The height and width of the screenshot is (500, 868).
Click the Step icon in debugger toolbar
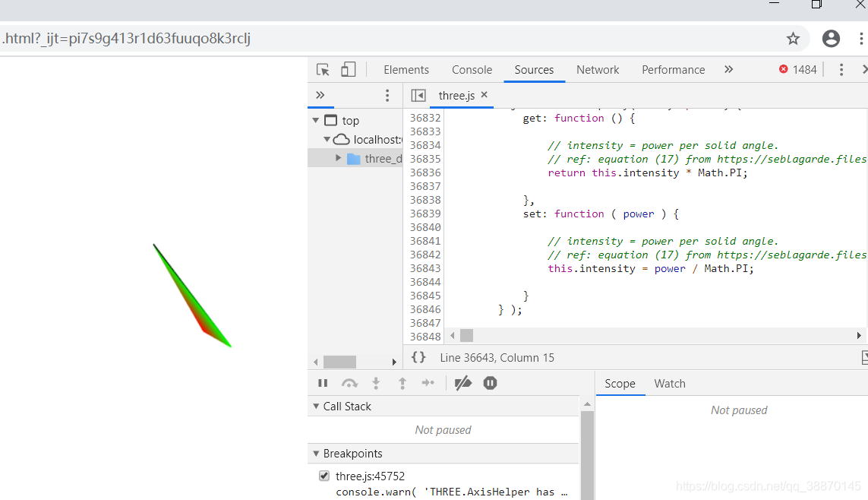click(428, 383)
